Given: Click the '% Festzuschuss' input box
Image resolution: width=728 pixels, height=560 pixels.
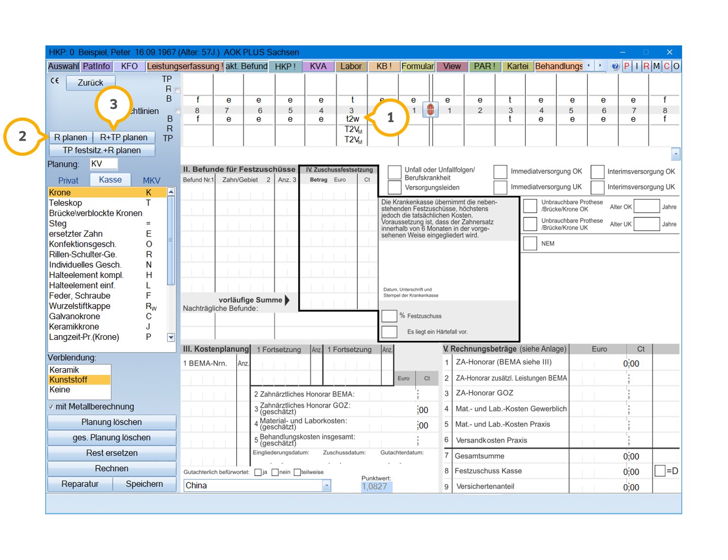Looking at the screenshot, I should point(389,316).
